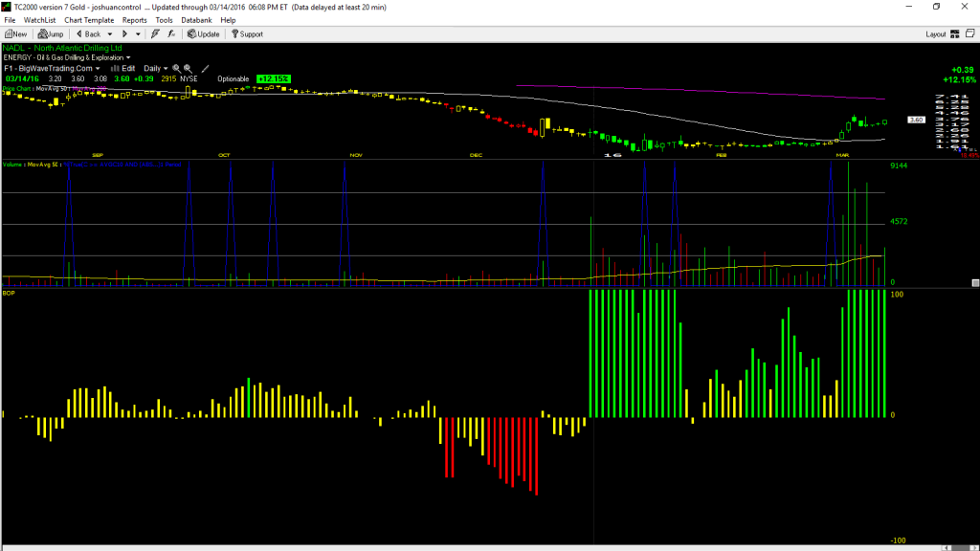This screenshot has width=980, height=551.
Task: Zoom in on the chart with the left magnifier
Action: pyautogui.click(x=176, y=69)
